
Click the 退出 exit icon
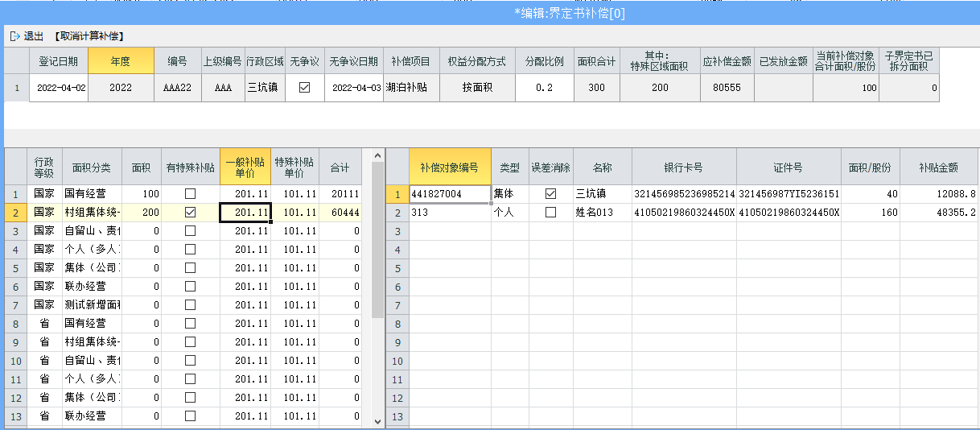pos(14,36)
